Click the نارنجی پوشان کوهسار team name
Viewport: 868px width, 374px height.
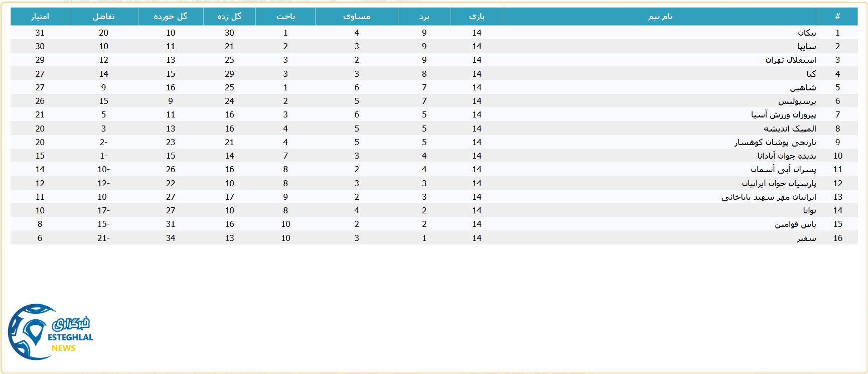click(x=775, y=142)
